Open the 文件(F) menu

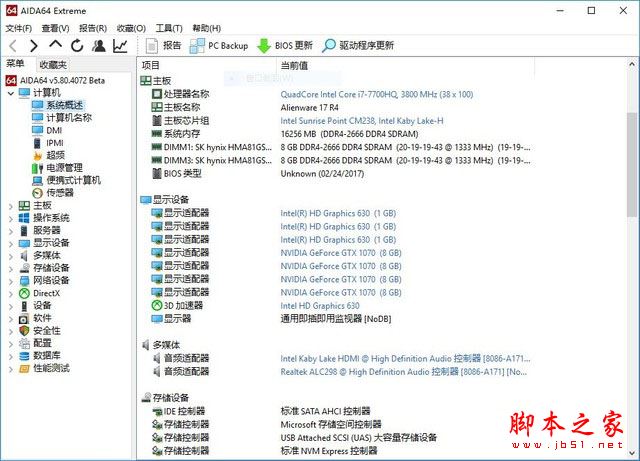[19, 28]
